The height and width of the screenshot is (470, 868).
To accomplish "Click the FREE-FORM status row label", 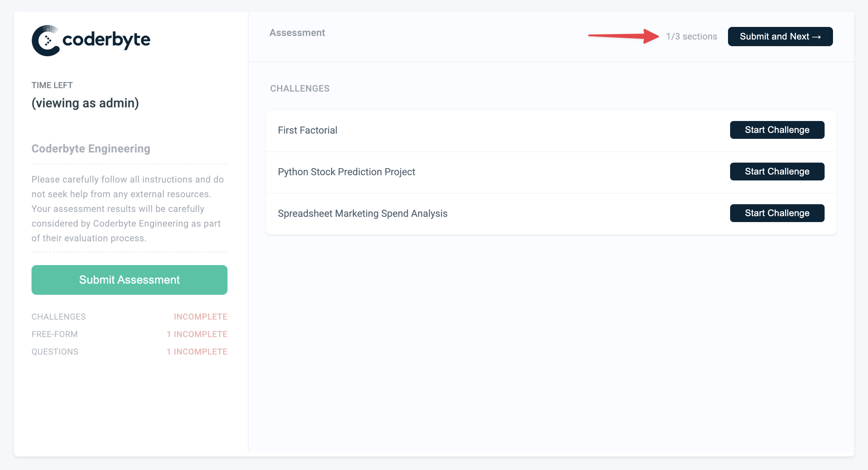I will pyautogui.click(x=55, y=334).
